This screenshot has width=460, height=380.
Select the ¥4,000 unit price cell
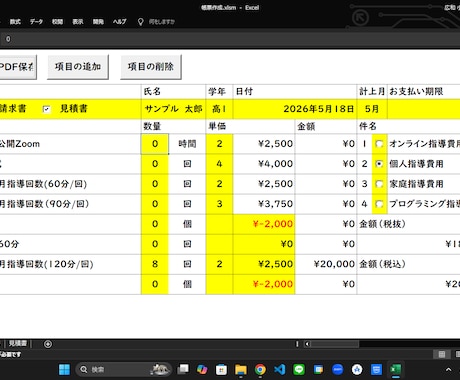264,164
